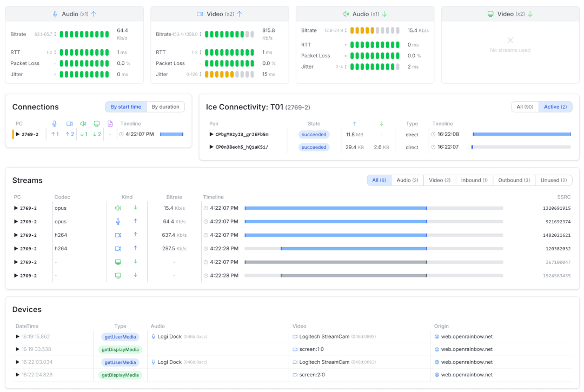Select Active (2) ICE pairs filter
The width and height of the screenshot is (584, 392).
tap(555, 107)
